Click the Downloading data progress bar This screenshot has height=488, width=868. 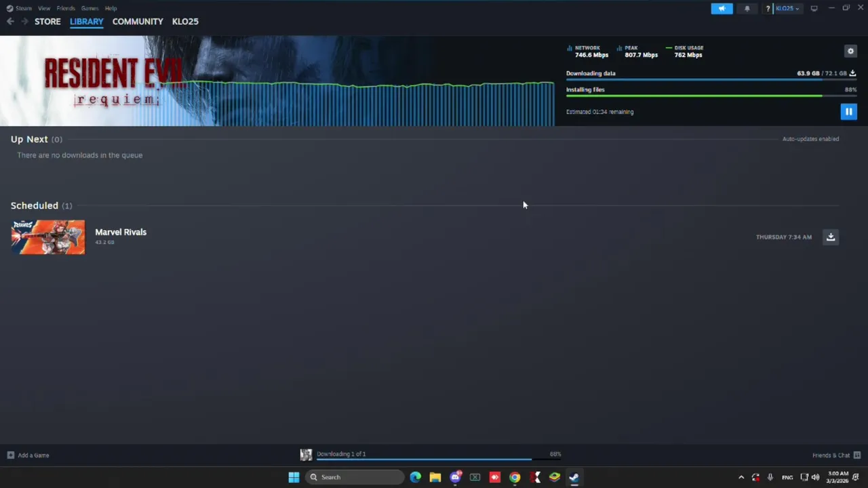point(711,79)
